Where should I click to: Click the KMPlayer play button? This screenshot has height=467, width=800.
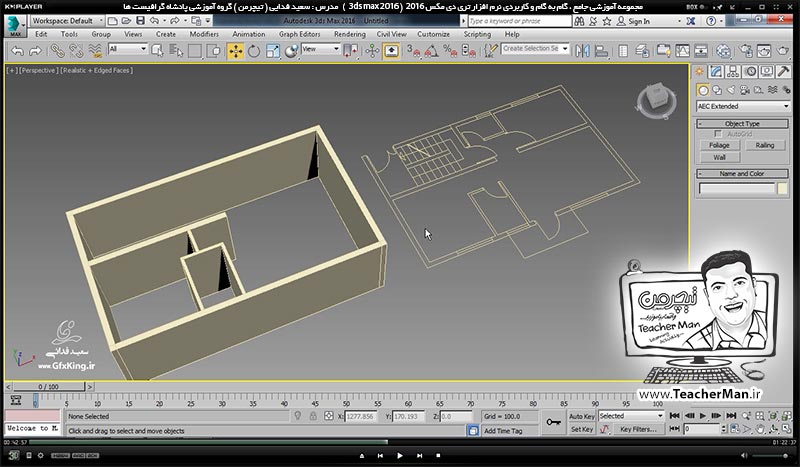point(399,456)
